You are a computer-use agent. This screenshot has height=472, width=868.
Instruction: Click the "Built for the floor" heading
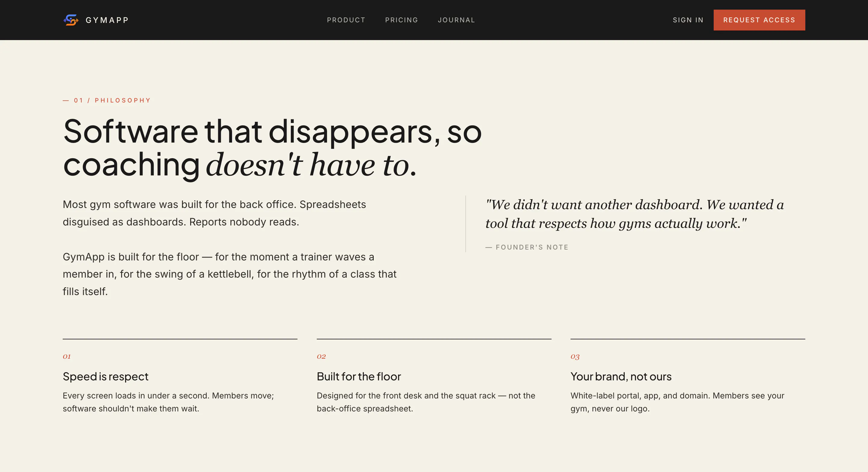[x=359, y=376]
